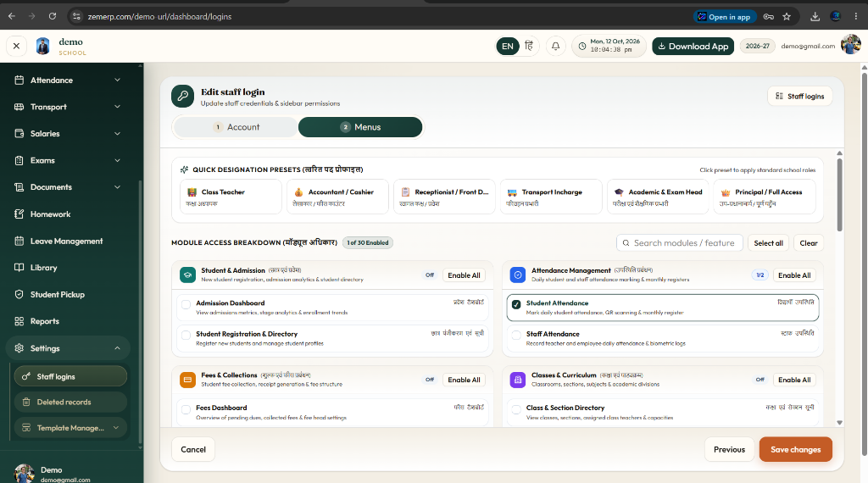Open Staff logins in sidebar

click(x=71, y=376)
